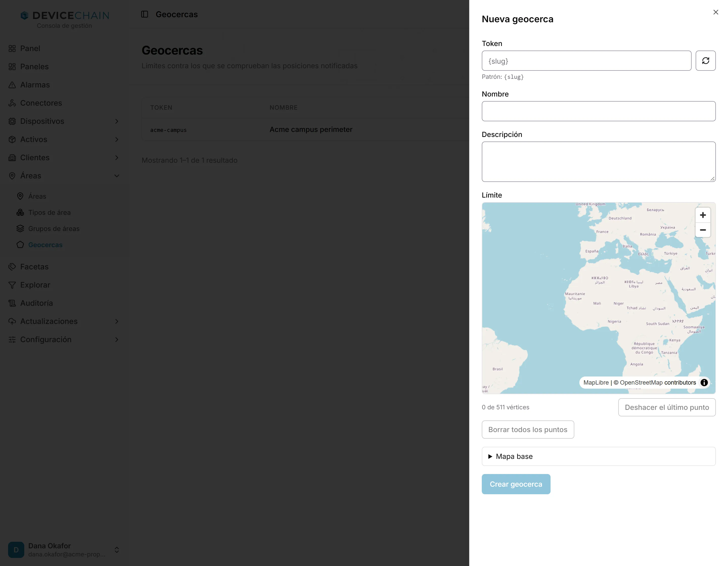This screenshot has height=566, width=728.
Task: Select Geocercas in the sidebar
Action: [45, 245]
